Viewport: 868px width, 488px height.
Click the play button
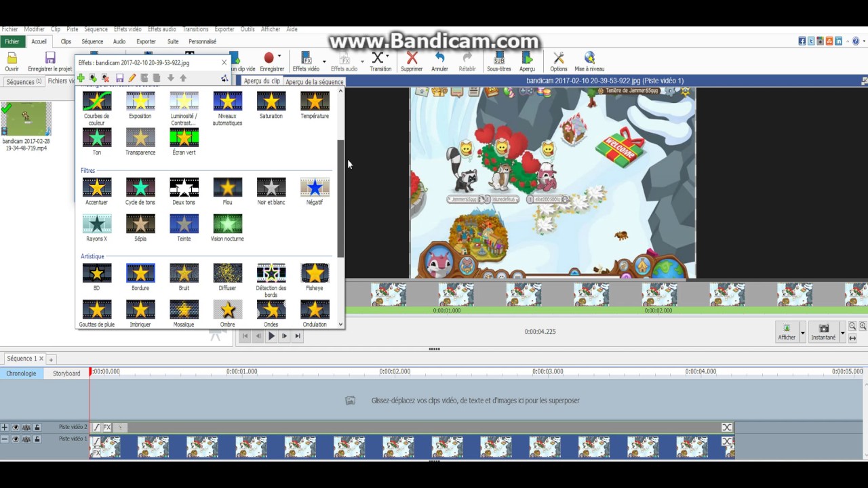271,336
